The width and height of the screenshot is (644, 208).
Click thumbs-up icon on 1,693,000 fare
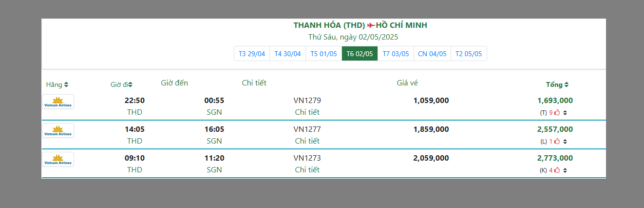[557, 113]
